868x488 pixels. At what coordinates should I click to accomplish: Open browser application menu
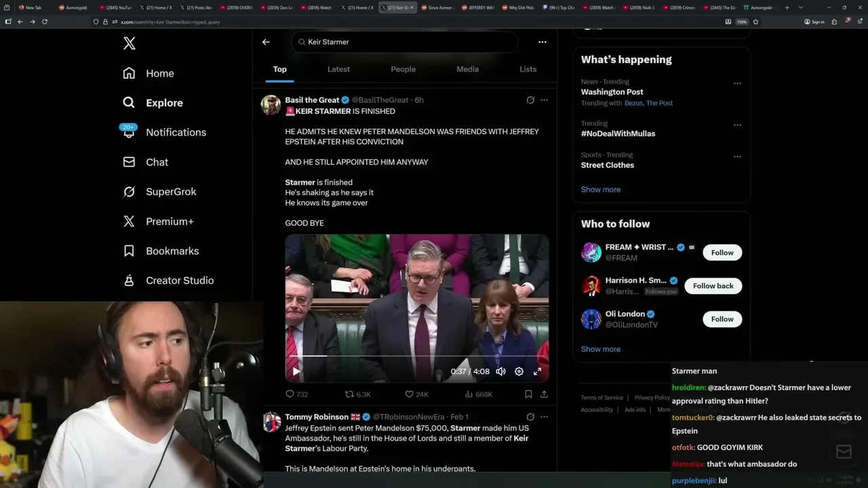click(x=859, y=22)
